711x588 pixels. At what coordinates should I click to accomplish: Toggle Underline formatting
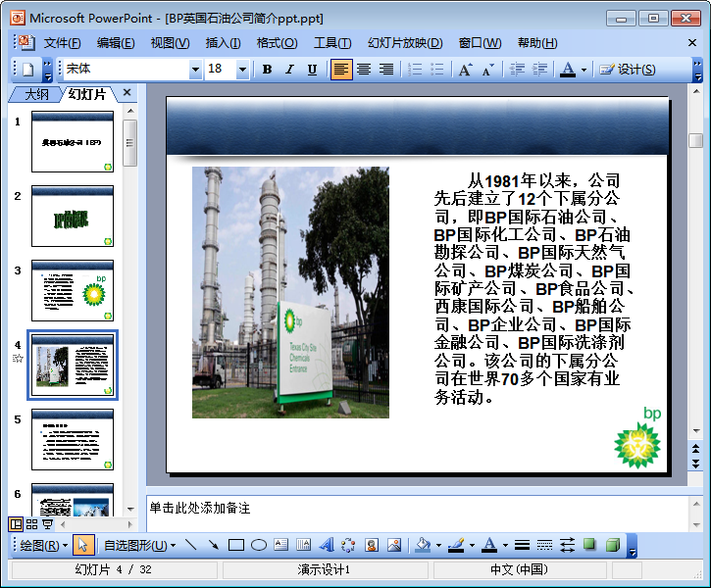(312, 70)
